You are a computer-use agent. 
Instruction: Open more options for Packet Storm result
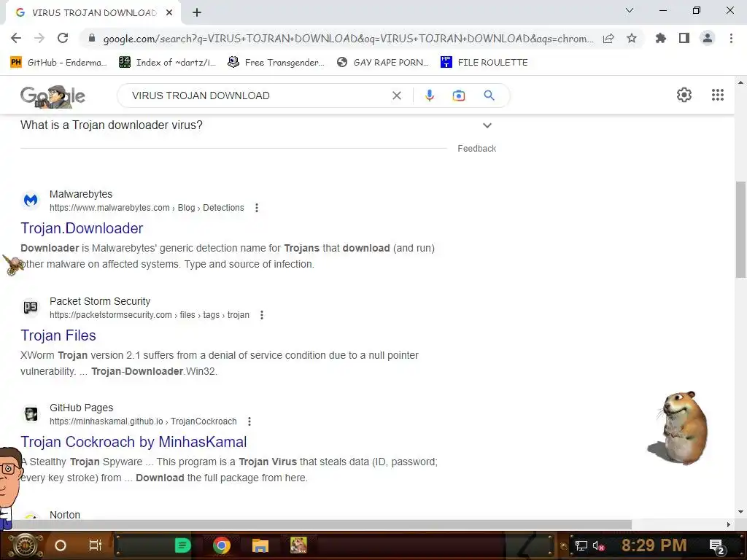262,315
